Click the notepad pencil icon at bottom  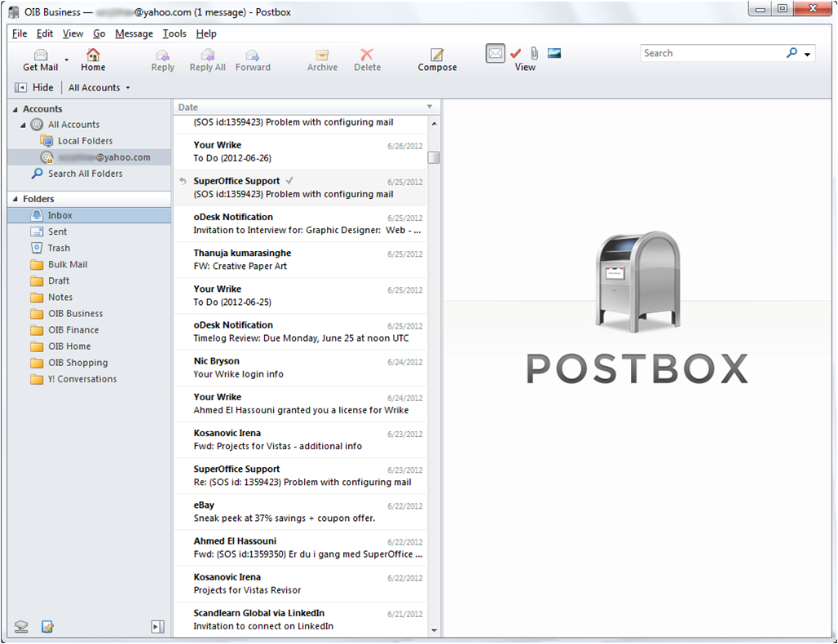(47, 626)
